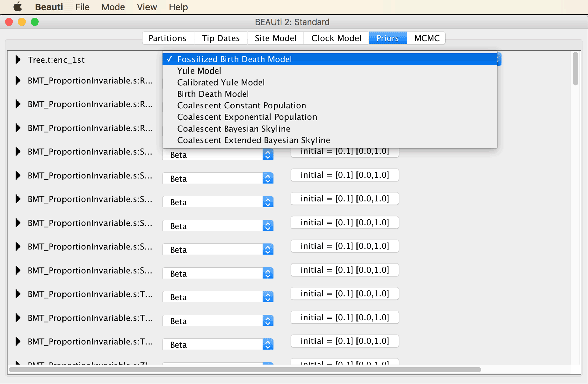Expand the first BMT_ProportionInvariable.s:S... row

tap(18, 152)
